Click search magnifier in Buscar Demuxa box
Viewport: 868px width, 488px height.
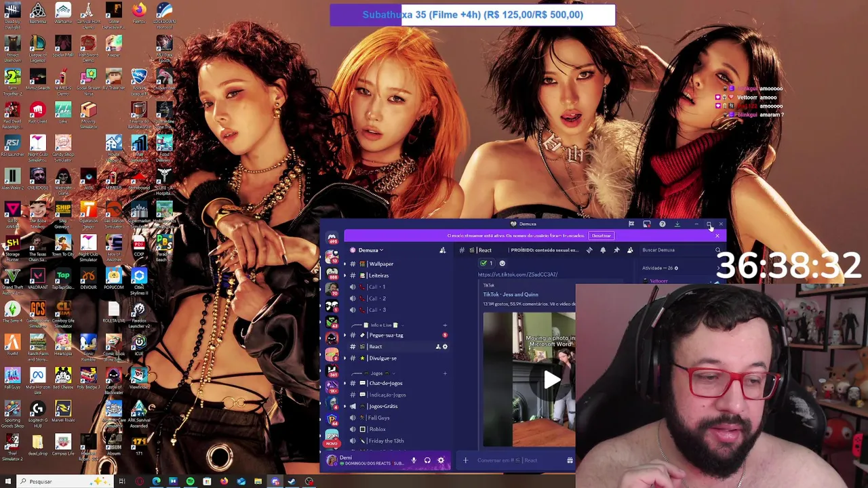click(717, 250)
